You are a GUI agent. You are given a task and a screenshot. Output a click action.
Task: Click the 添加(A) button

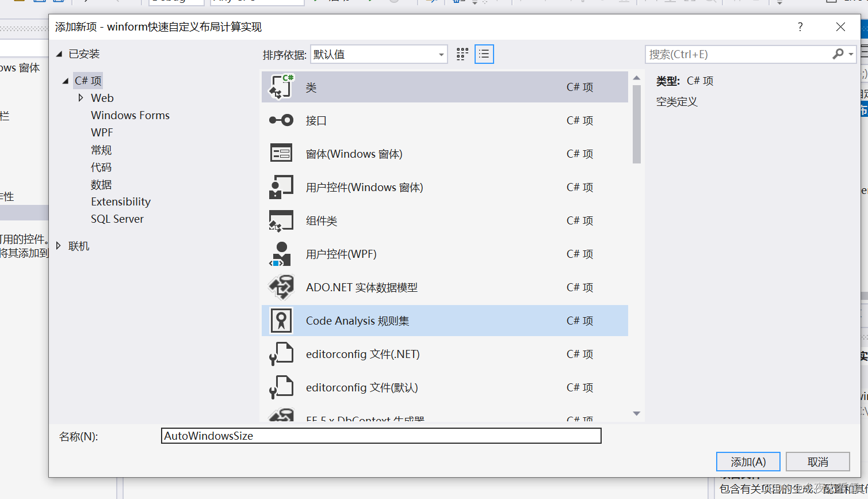coord(748,462)
